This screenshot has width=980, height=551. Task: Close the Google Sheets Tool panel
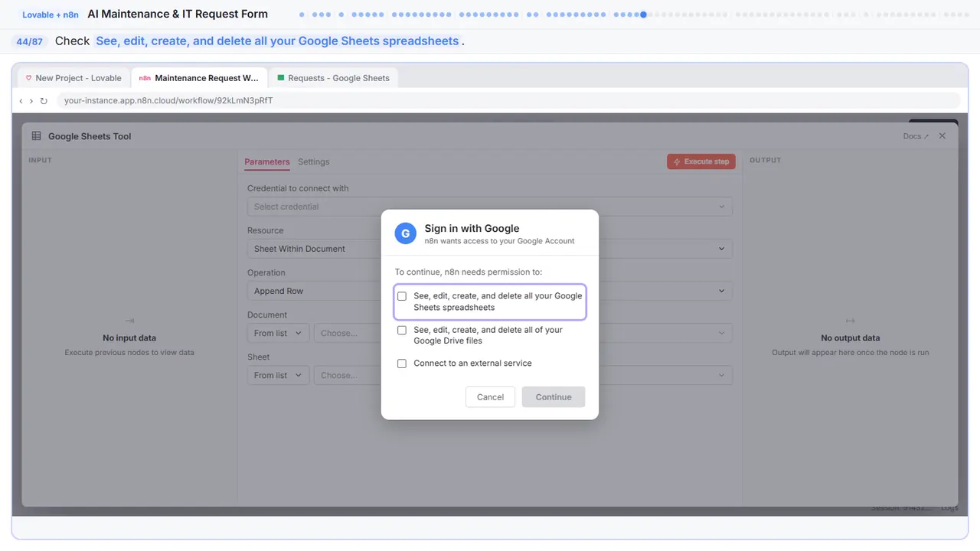[x=942, y=135]
